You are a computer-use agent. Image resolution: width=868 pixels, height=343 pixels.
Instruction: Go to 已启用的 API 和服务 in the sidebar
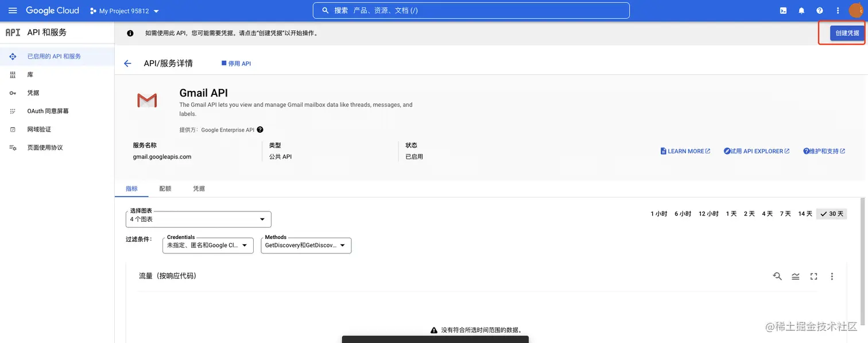click(x=57, y=56)
